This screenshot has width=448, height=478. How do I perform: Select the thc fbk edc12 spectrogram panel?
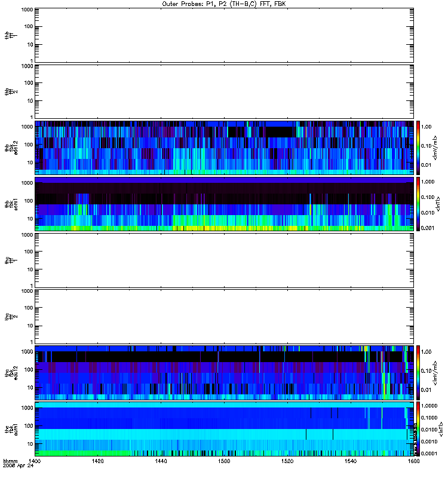(225, 372)
